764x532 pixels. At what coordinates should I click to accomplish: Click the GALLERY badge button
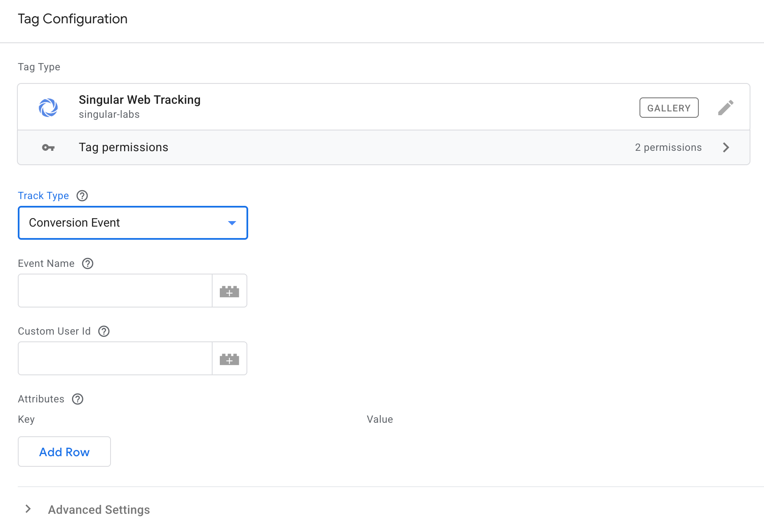point(669,108)
